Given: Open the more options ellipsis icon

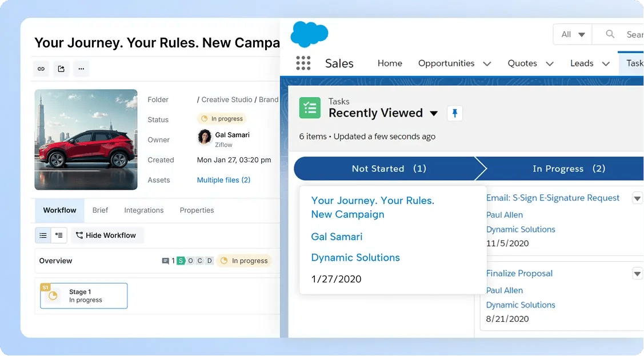Looking at the screenshot, I should 81,69.
